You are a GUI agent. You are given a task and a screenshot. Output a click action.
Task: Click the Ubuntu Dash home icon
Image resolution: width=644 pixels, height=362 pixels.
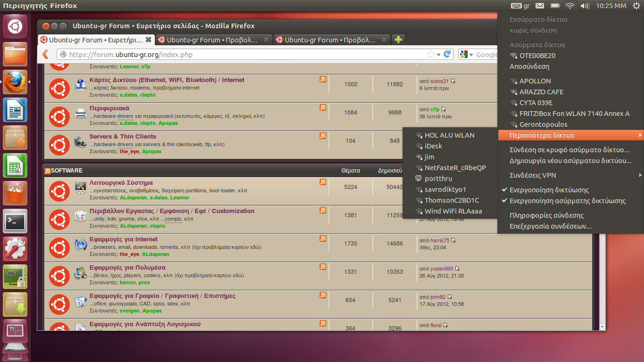(15, 26)
